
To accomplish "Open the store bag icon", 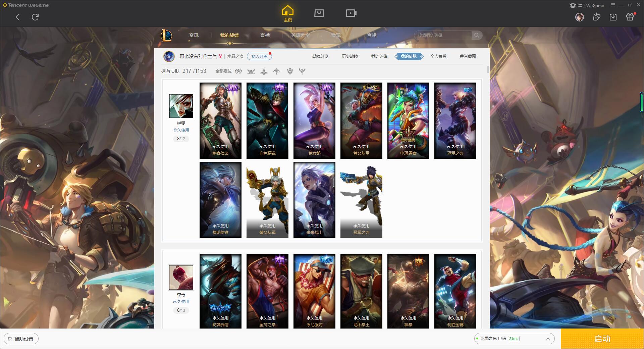I will [319, 13].
